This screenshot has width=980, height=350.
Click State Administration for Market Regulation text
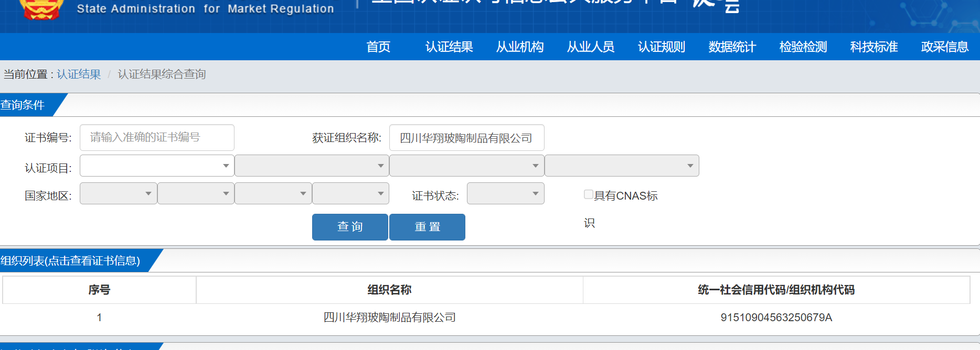coord(205,9)
